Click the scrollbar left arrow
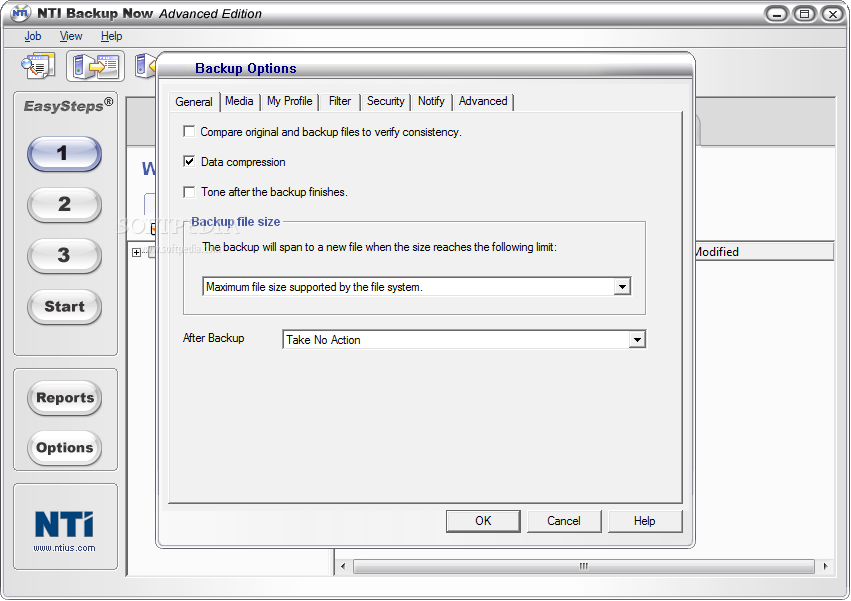The height and width of the screenshot is (601, 851). [x=342, y=566]
